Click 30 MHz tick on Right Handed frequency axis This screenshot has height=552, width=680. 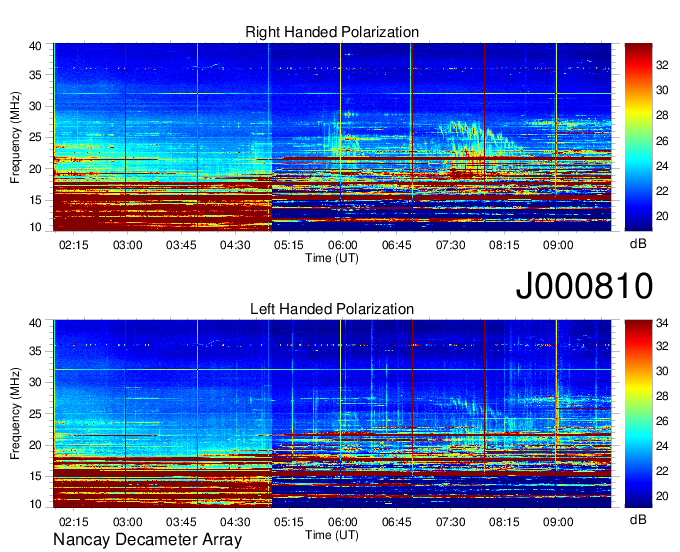click(x=36, y=106)
